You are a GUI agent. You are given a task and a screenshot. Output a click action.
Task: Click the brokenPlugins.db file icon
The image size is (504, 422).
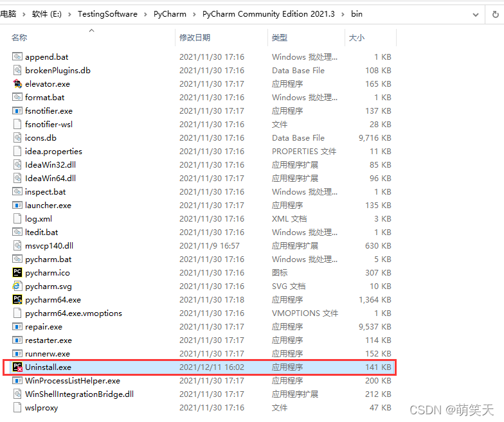[17, 70]
